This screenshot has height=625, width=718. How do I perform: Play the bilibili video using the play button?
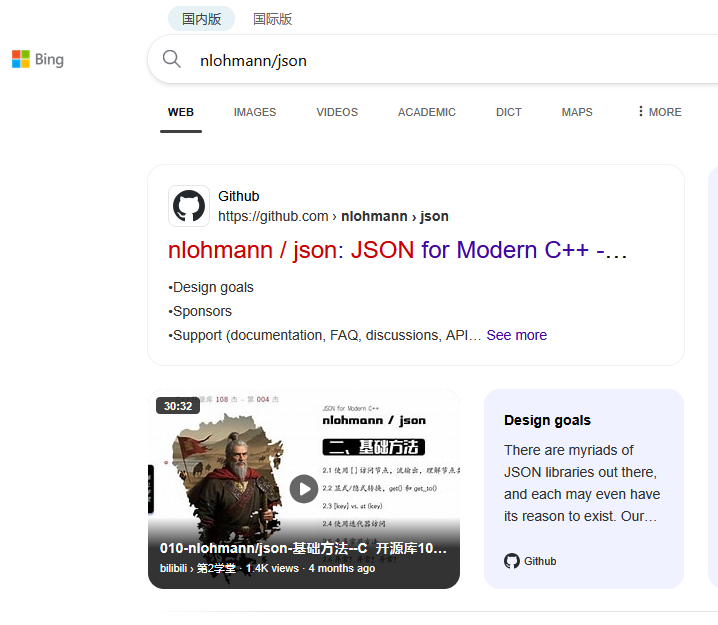[x=304, y=488]
